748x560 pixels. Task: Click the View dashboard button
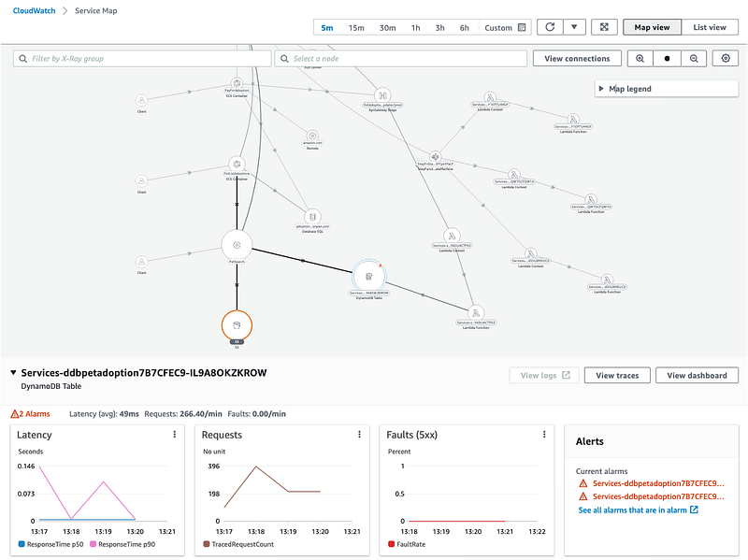(697, 376)
